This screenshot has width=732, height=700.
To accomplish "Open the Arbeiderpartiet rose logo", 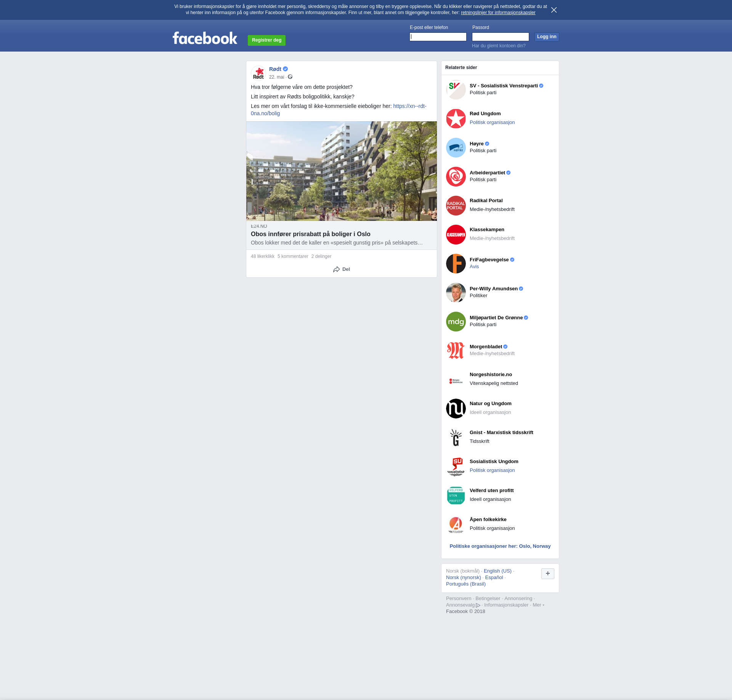I will pos(456,177).
